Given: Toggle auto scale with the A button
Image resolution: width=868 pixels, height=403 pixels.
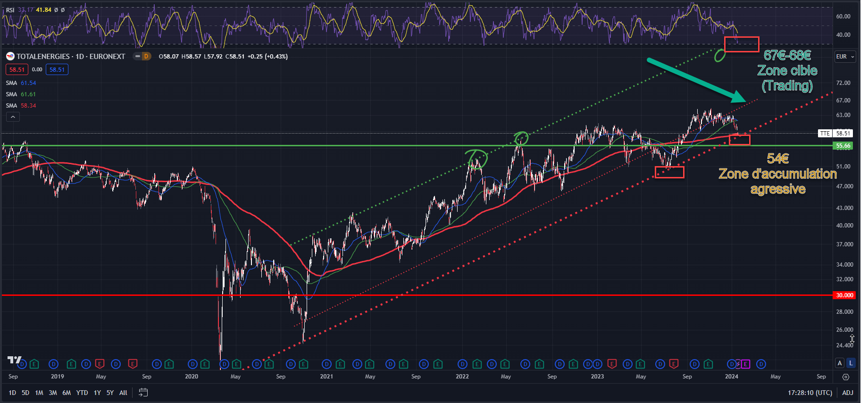Looking at the screenshot, I should pyautogui.click(x=839, y=363).
